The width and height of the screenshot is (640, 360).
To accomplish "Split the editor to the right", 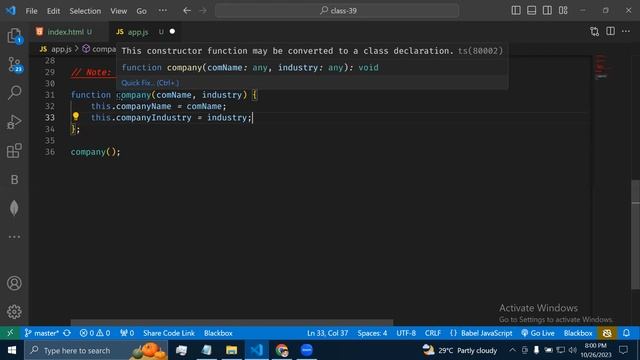I will point(610,31).
